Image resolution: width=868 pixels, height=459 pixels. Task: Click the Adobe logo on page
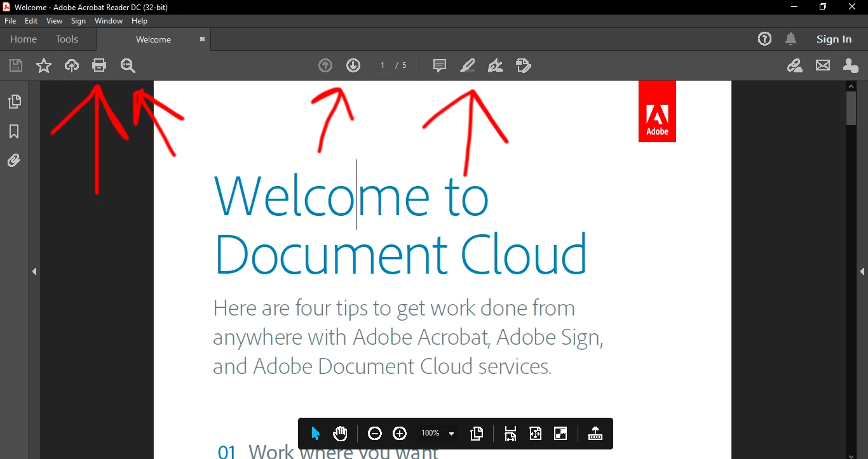click(657, 111)
